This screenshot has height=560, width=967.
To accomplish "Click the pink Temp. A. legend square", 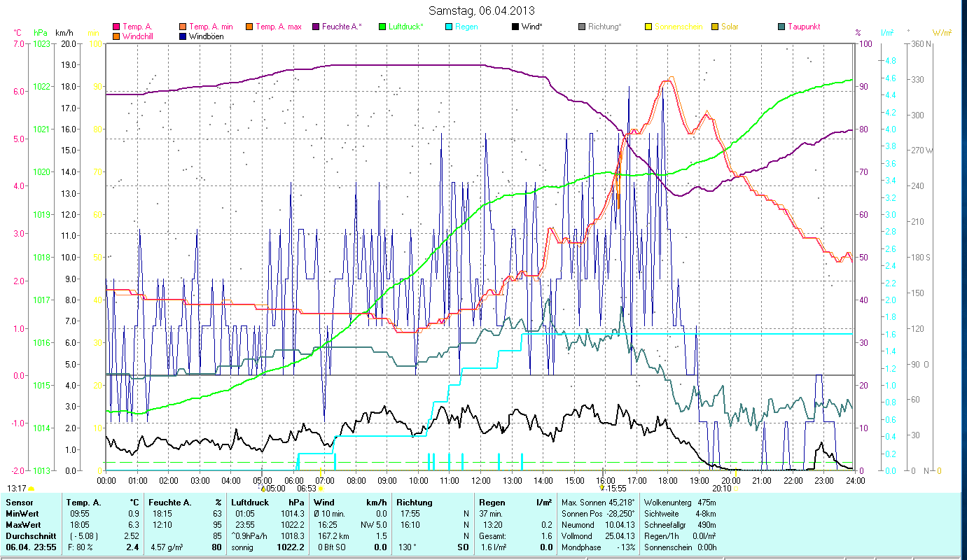I will [x=116, y=27].
